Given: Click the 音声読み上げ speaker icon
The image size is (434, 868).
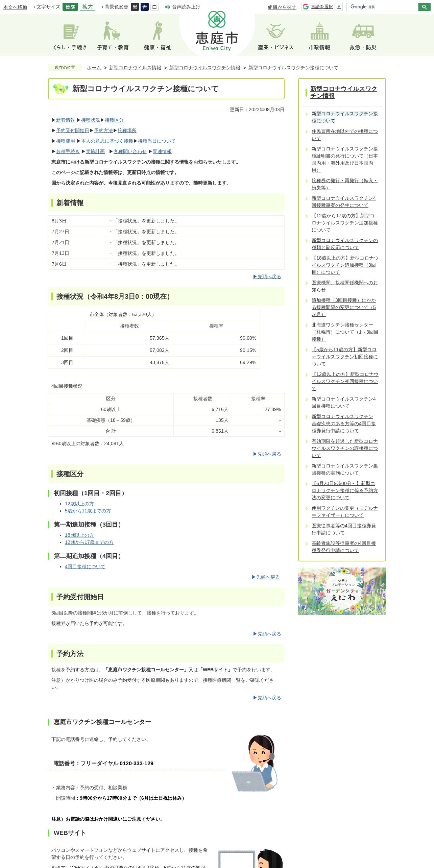Looking at the screenshot, I should tap(167, 7).
